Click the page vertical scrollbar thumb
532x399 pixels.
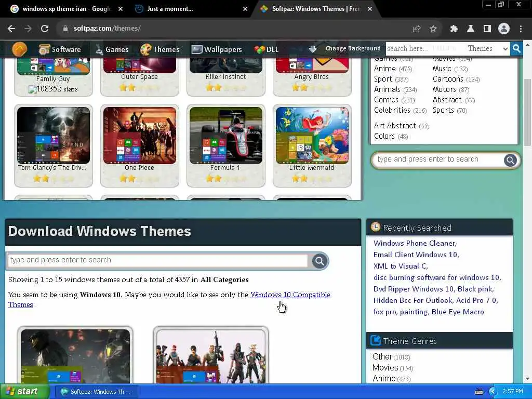point(528,112)
